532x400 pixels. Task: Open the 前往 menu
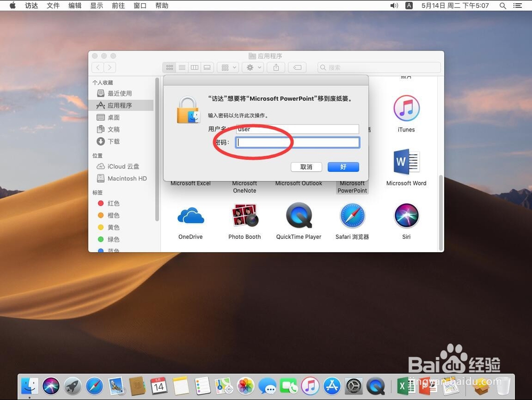[x=118, y=5]
